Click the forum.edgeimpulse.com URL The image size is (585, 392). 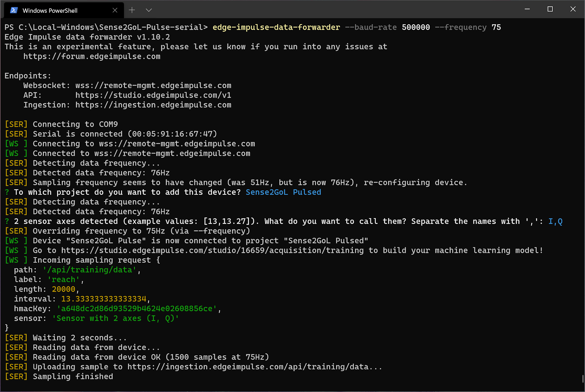click(92, 57)
